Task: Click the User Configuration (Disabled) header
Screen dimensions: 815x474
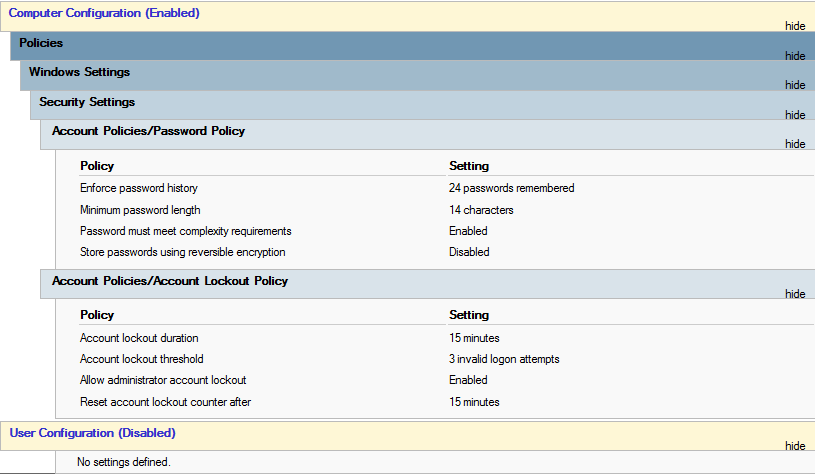Action: click(93, 433)
